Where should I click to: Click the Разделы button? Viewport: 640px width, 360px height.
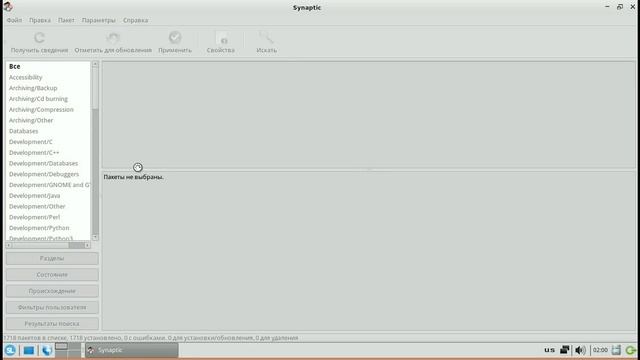[x=52, y=258]
